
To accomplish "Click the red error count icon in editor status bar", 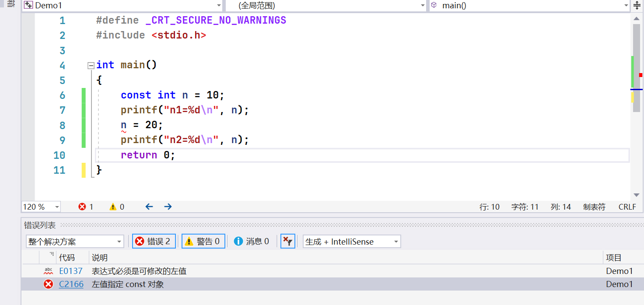I will tap(82, 207).
